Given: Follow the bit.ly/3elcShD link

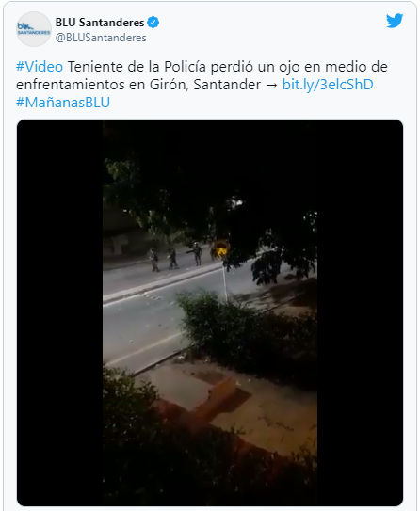Looking at the screenshot, I should pyautogui.click(x=328, y=85).
